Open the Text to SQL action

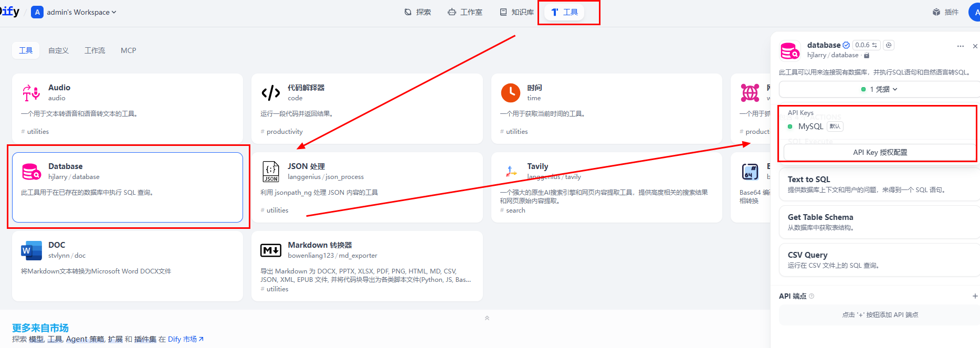click(x=879, y=184)
